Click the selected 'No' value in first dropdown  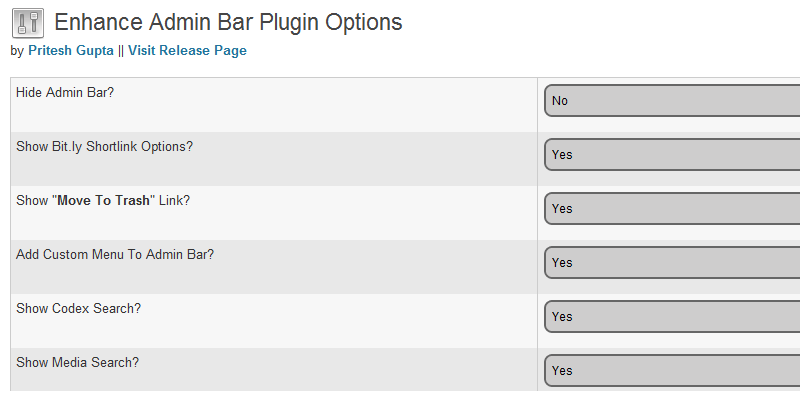(x=560, y=101)
